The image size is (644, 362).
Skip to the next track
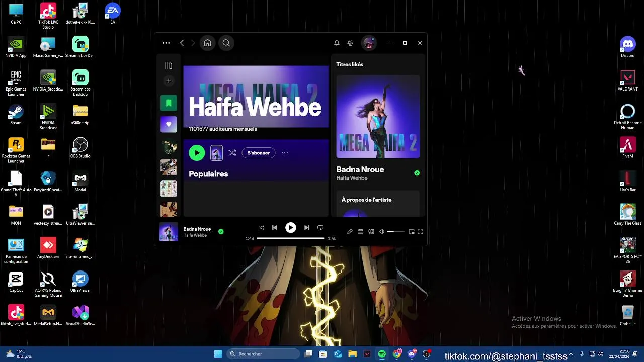click(307, 228)
